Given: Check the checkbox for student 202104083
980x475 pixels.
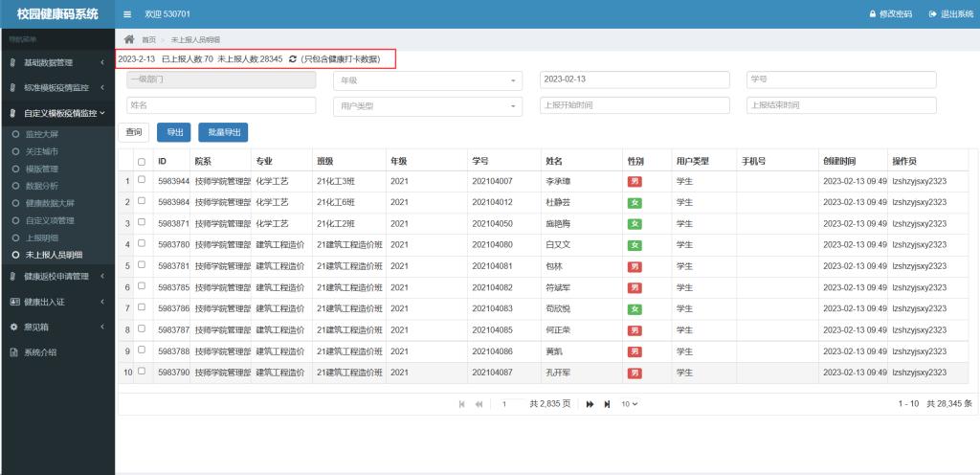Looking at the screenshot, I should click(142, 306).
